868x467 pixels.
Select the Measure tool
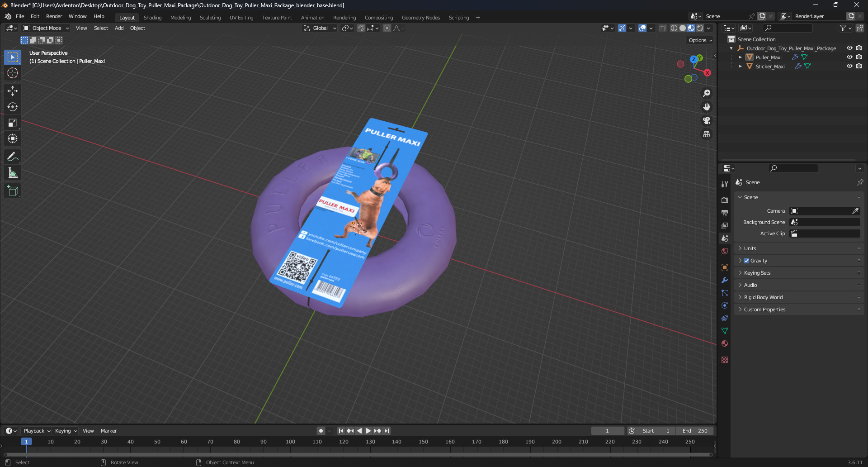click(x=13, y=172)
